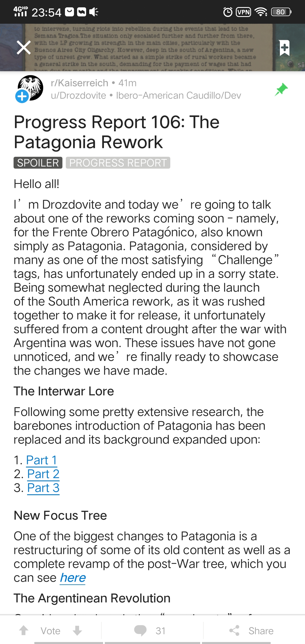
Task: Tap the PROGRESS REPORT flair
Action: click(x=118, y=163)
